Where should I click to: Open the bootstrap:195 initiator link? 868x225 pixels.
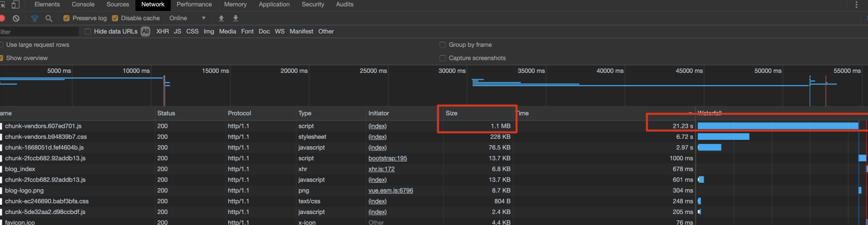[388, 158]
